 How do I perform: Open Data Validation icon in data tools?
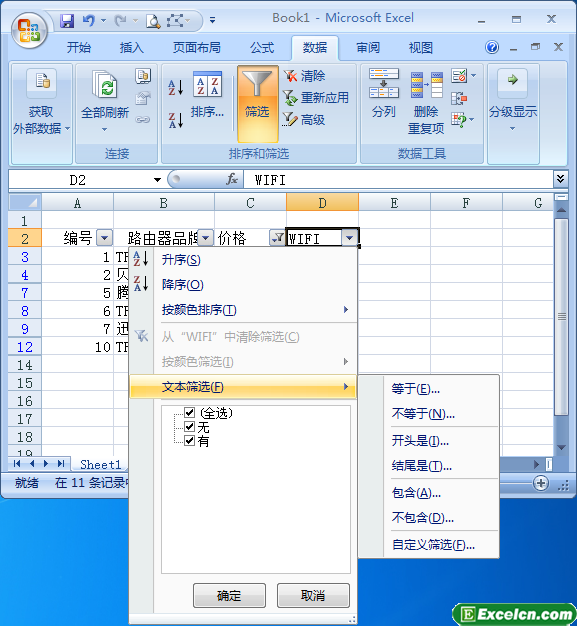459,75
